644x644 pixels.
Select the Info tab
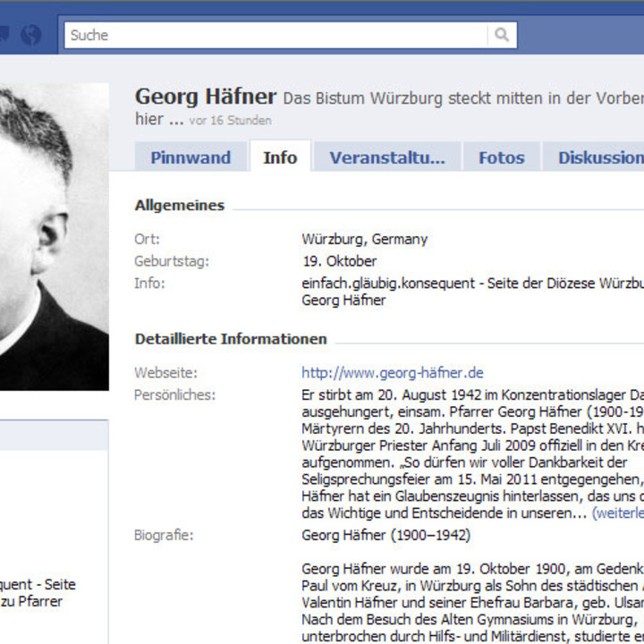click(x=280, y=157)
